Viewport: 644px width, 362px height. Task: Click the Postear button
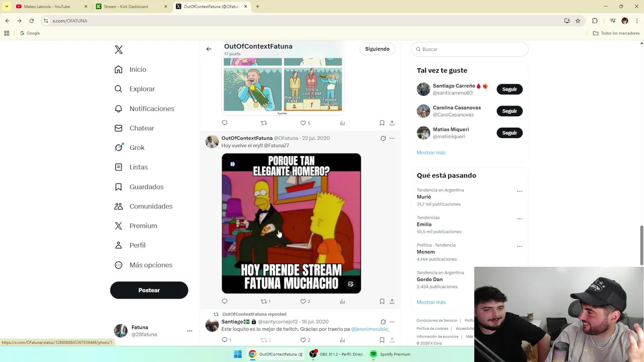pos(149,290)
